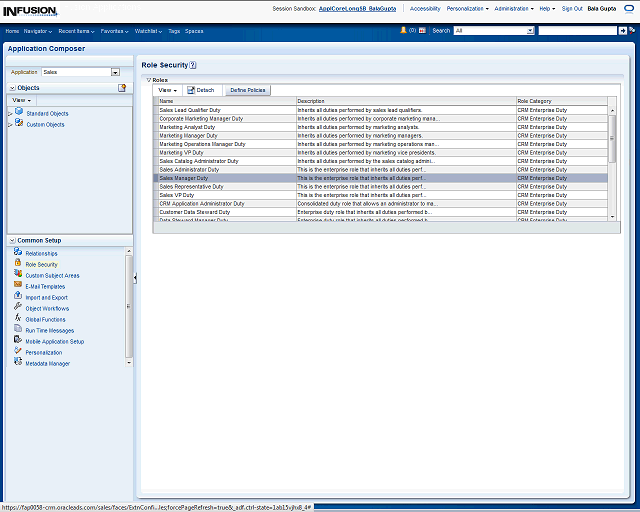Collapse the Common Setup section

(11, 241)
